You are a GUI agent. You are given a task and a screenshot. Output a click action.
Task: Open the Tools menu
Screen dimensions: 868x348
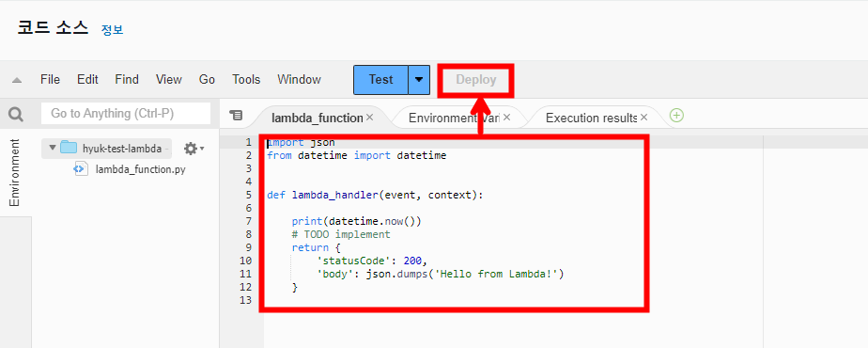(246, 80)
